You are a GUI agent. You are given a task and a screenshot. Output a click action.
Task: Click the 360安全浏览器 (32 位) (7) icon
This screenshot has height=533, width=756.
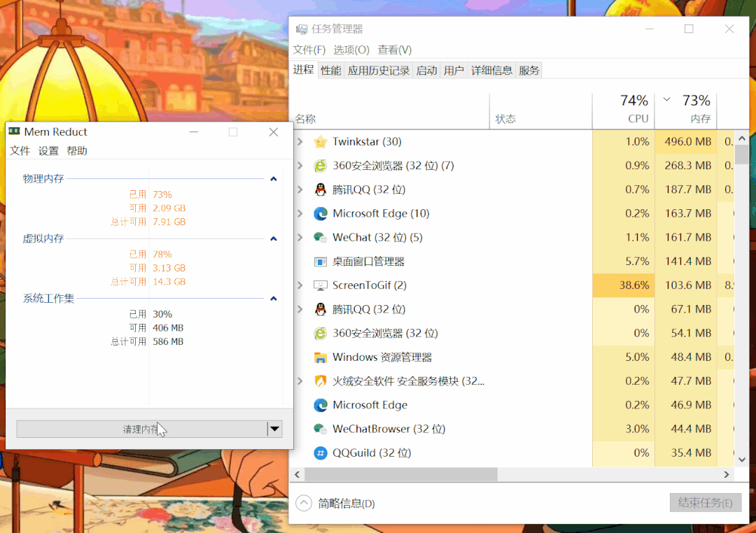coord(320,166)
